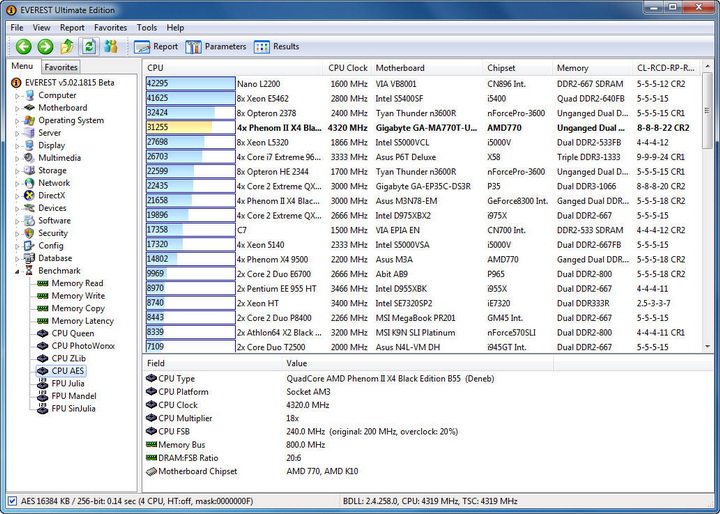Select the Storage icon in the tree
This screenshot has width=720, height=514.
(x=29, y=170)
